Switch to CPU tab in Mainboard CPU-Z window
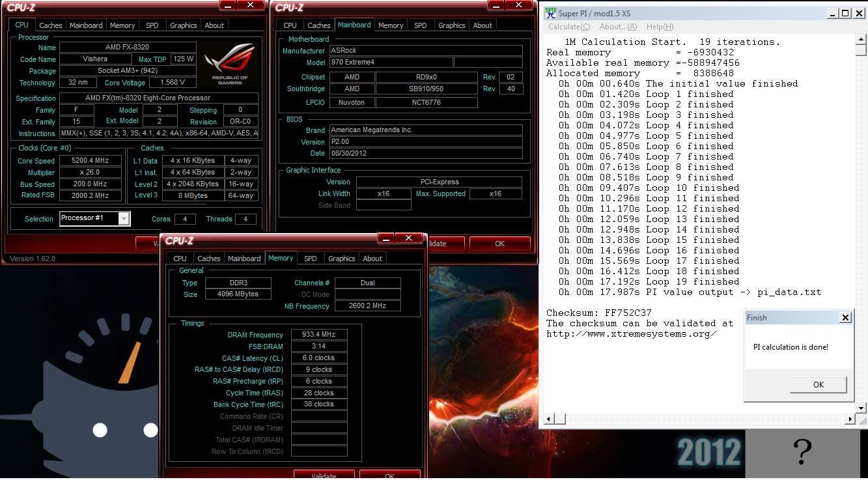 290,25
